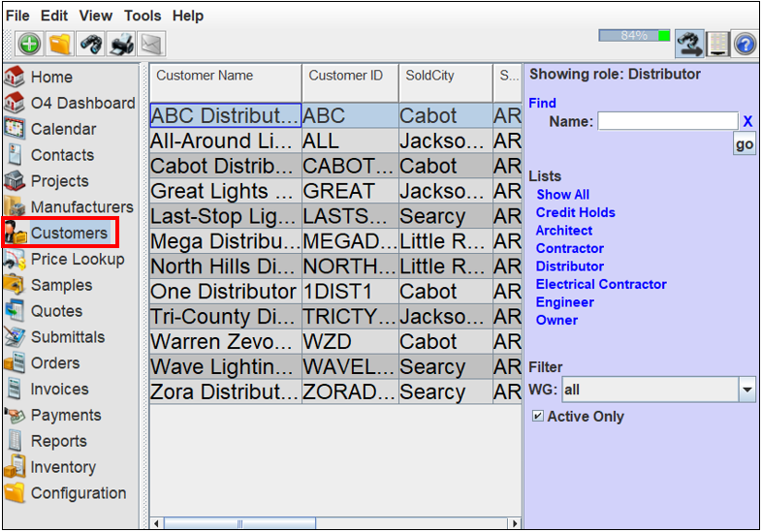The image size is (762, 532).
Task: Click the WZD customer ID cell
Action: (x=350, y=341)
